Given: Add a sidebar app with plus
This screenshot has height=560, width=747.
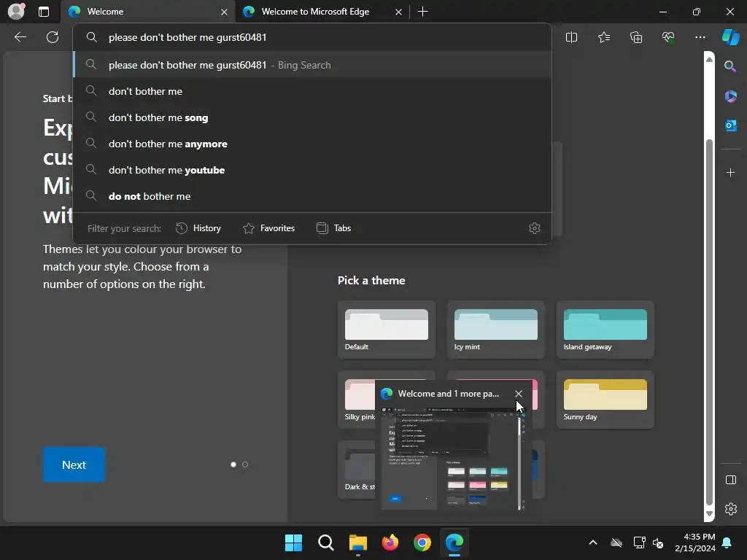Looking at the screenshot, I should (730, 172).
